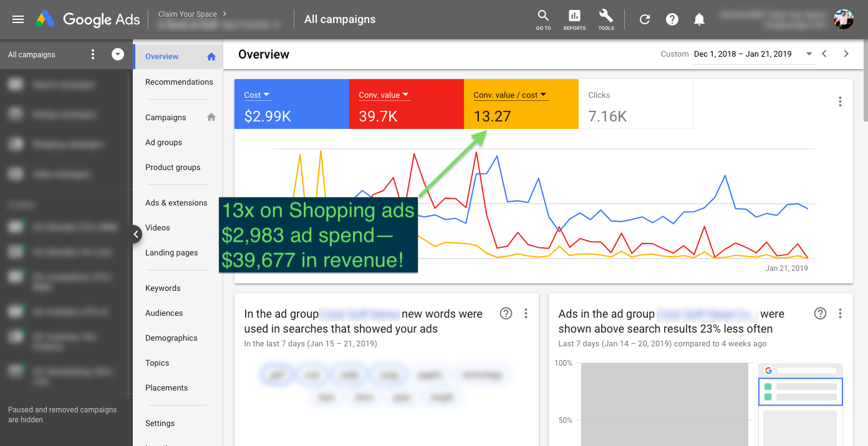The image size is (868, 446).
Task: Click the account profile avatar
Action: pyautogui.click(x=844, y=19)
